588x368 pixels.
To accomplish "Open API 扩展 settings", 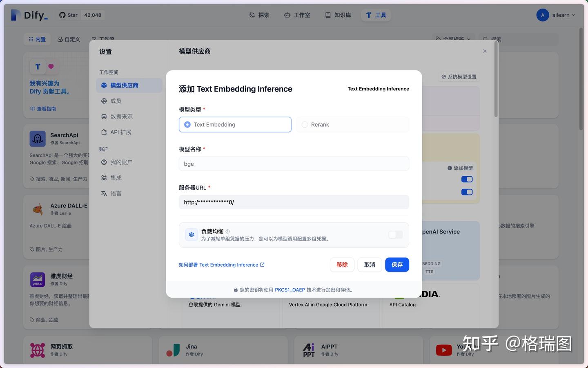I will click(x=120, y=132).
